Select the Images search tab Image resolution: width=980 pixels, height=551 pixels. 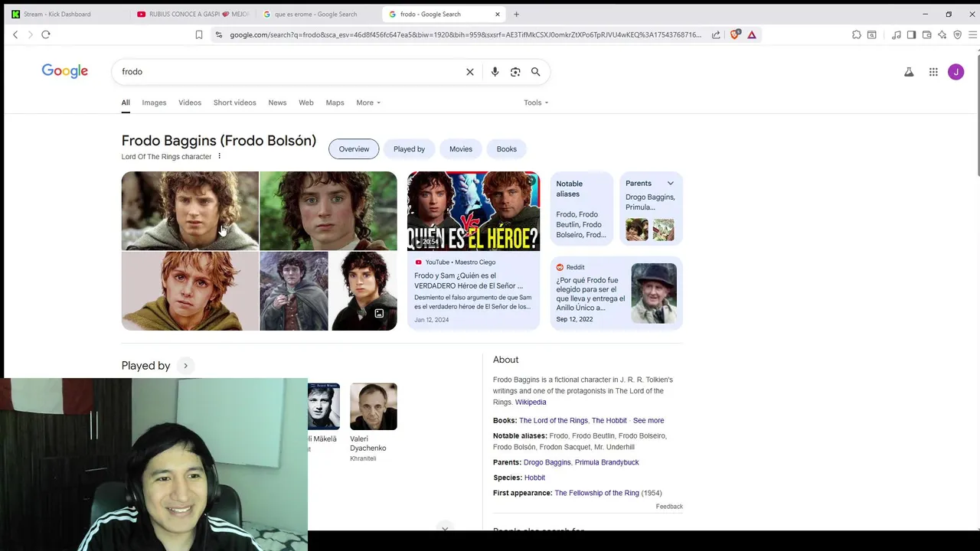[154, 103]
